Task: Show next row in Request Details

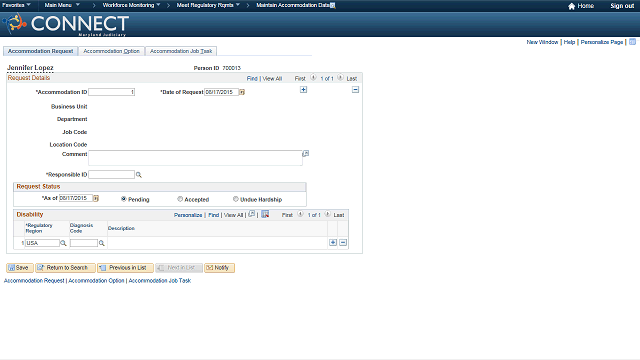Action: point(340,77)
